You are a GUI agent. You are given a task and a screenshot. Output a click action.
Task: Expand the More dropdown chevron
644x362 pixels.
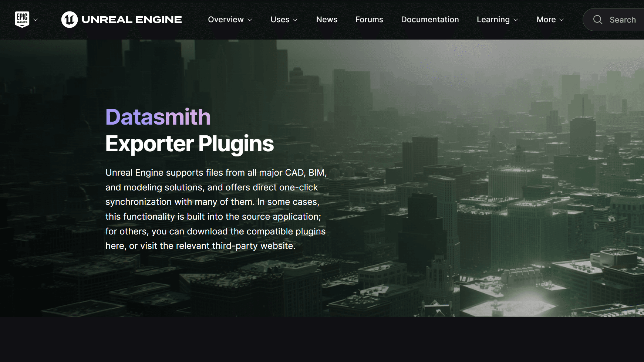pyautogui.click(x=562, y=20)
